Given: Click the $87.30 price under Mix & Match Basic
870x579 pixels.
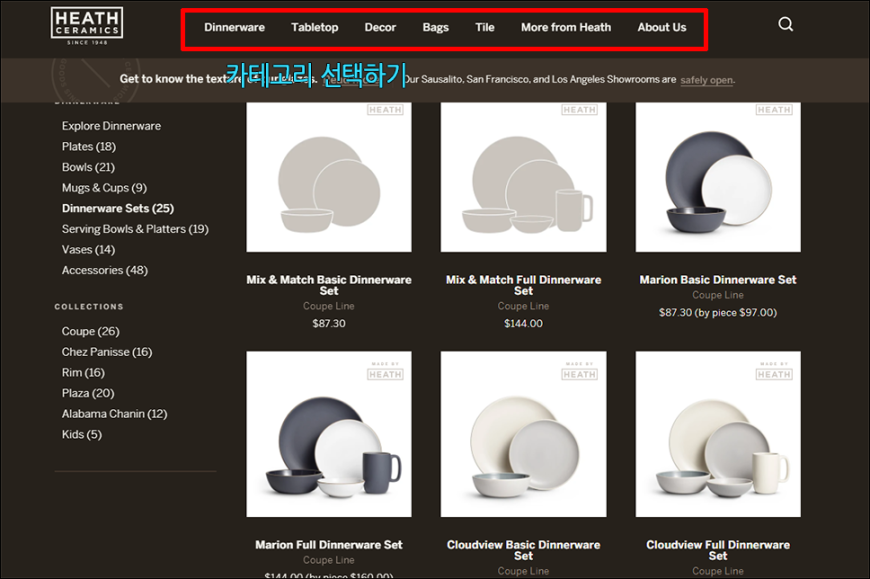Looking at the screenshot, I should [x=329, y=323].
